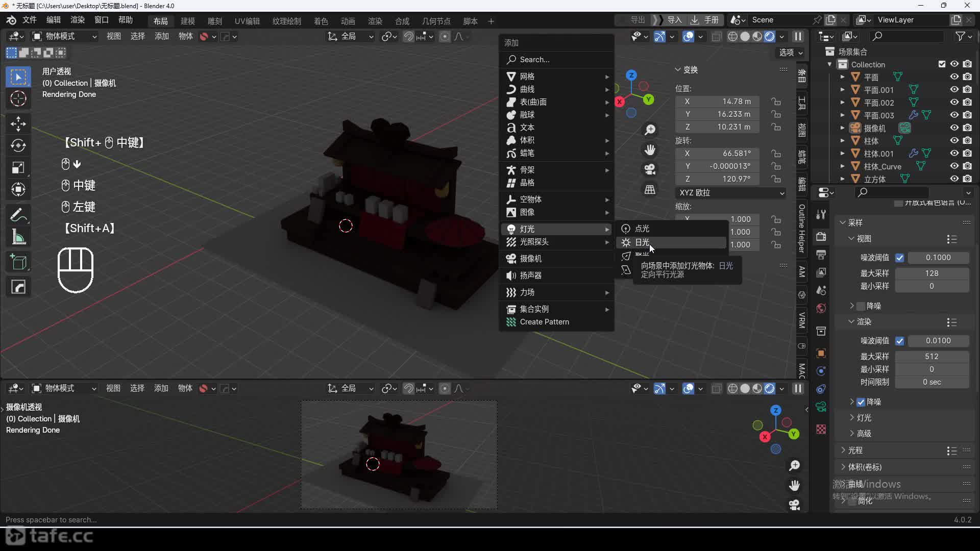Screen dimensions: 980x551
Task: Click the camera view icon in viewport
Action: (x=650, y=169)
